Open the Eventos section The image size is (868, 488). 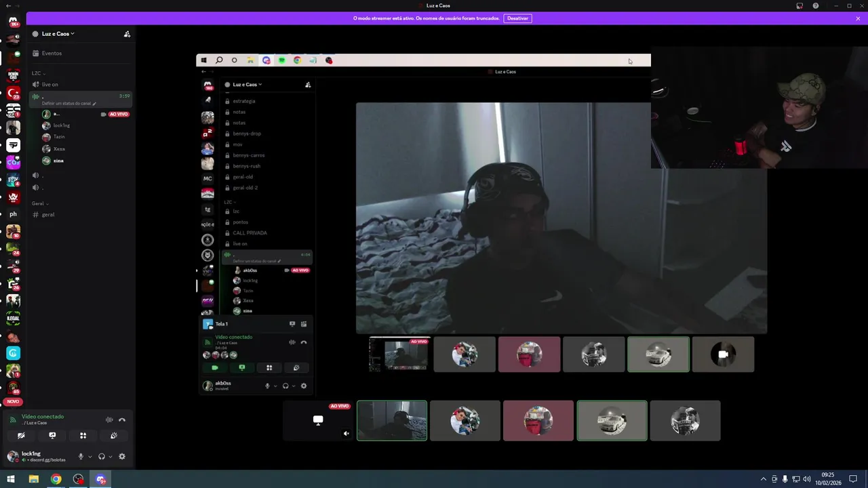pos(81,54)
